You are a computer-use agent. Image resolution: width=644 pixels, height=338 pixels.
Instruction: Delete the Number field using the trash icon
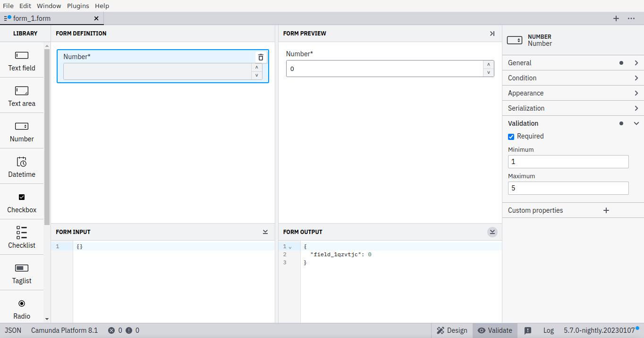(x=261, y=57)
